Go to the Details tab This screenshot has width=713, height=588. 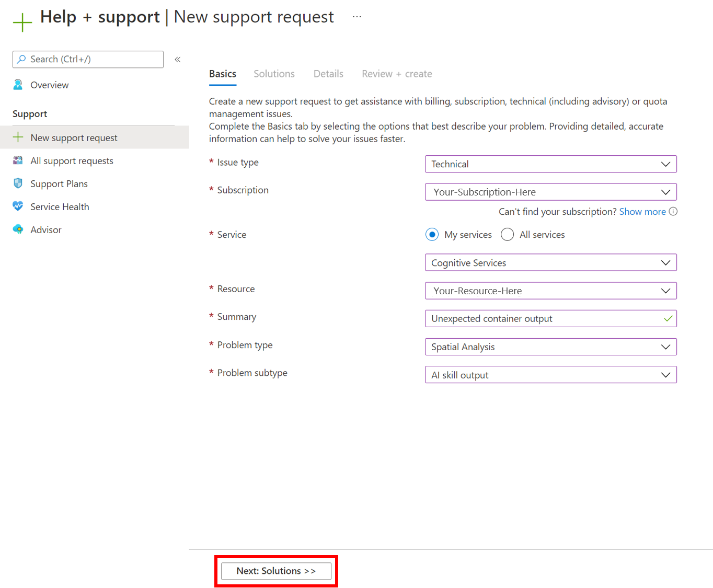pyautogui.click(x=328, y=74)
